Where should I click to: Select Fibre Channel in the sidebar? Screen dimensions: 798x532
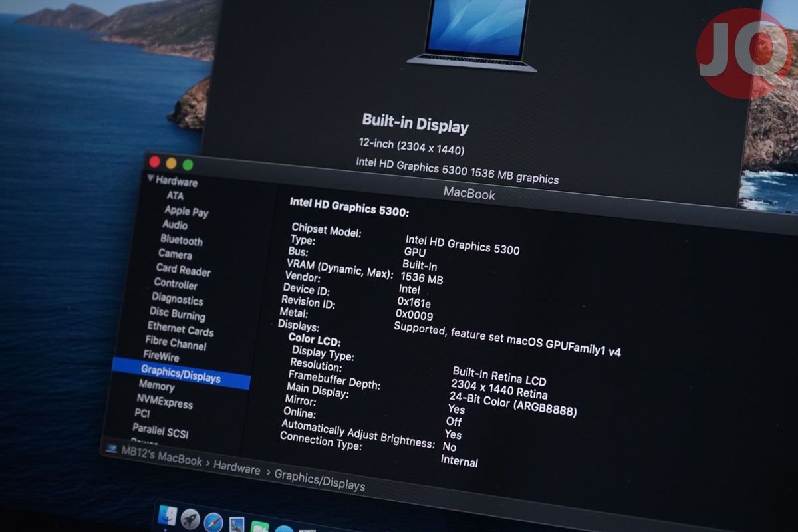tap(176, 343)
